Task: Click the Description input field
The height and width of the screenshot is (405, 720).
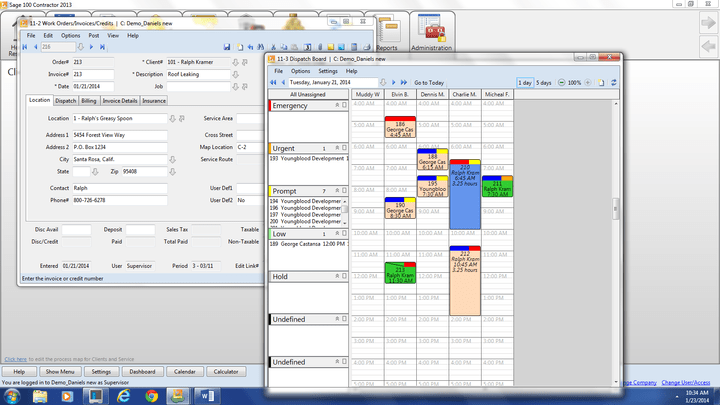Action: click(x=196, y=73)
